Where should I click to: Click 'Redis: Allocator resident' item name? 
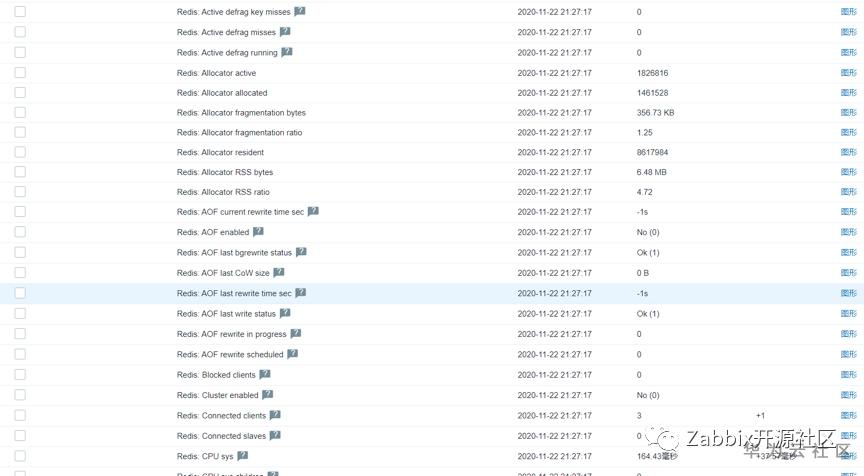pos(220,152)
